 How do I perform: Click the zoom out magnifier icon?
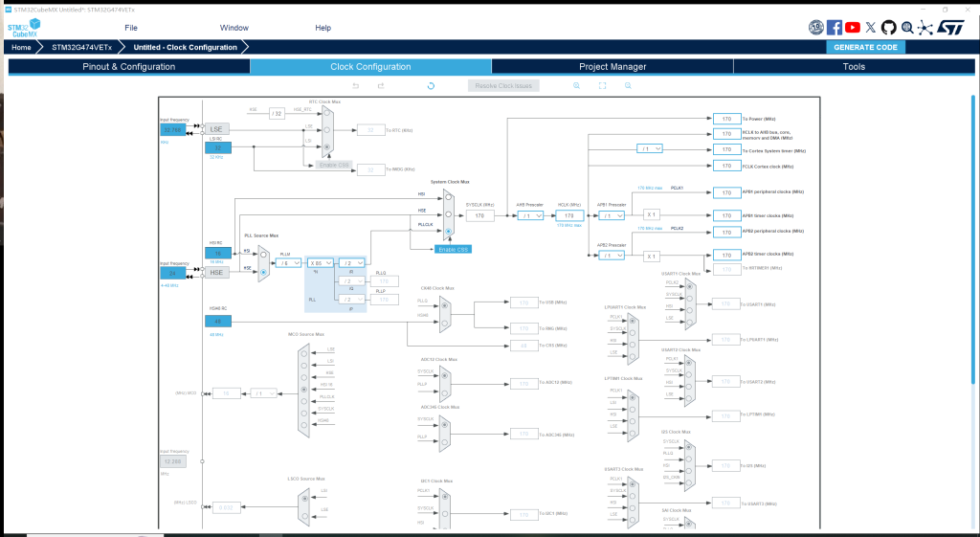click(x=628, y=85)
